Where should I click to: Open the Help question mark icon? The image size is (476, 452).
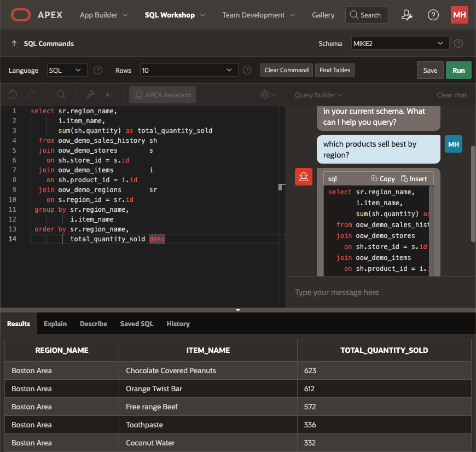[x=433, y=15]
